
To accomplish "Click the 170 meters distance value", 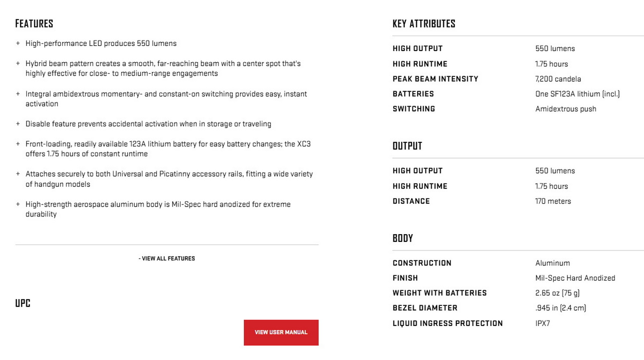I will 553,201.
